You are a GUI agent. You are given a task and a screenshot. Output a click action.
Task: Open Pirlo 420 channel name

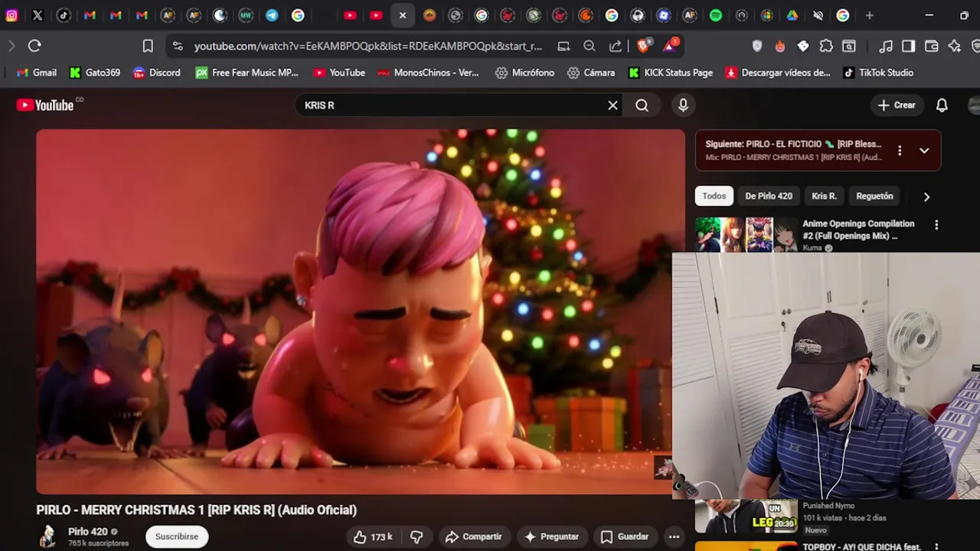click(88, 532)
